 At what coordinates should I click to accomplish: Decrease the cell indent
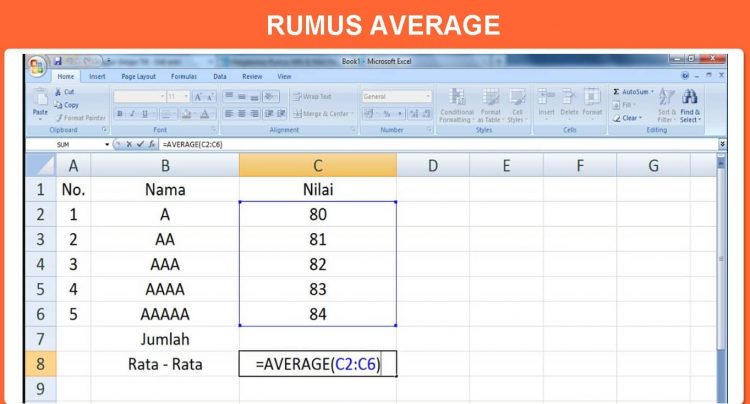[269, 114]
